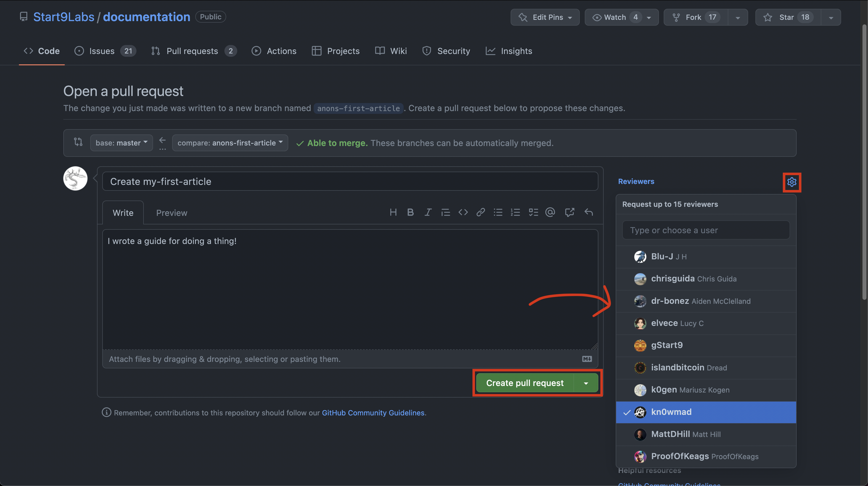The height and width of the screenshot is (486, 868).
Task: Click the page's vertical scrollbar
Action: click(865, 162)
